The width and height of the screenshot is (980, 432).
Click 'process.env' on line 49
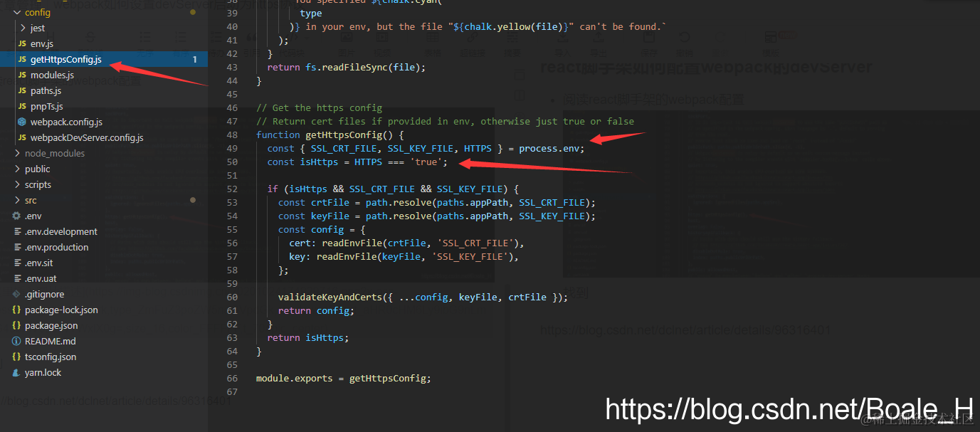point(550,149)
